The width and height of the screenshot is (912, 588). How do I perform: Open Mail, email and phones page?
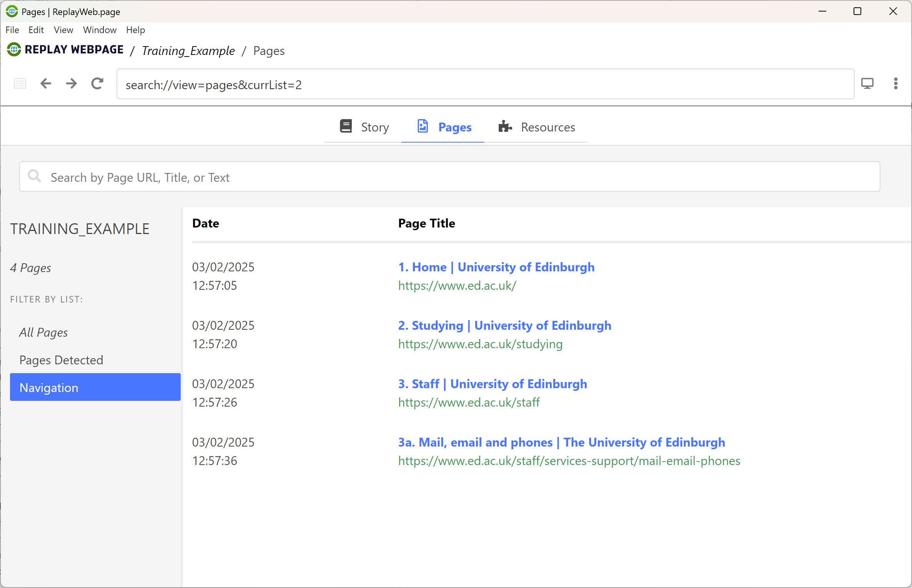[x=561, y=442]
